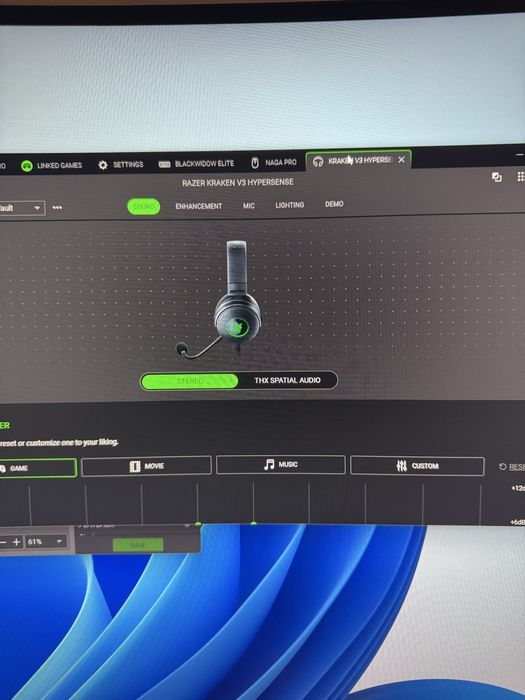Click the Kraken headset icon in tab
Viewport: 525px width, 700px height.
(x=318, y=161)
